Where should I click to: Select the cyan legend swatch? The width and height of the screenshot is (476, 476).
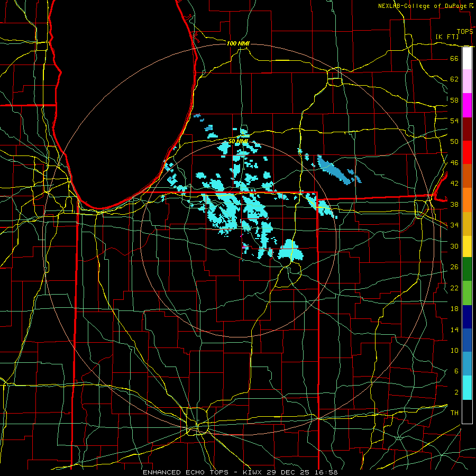coord(467,388)
